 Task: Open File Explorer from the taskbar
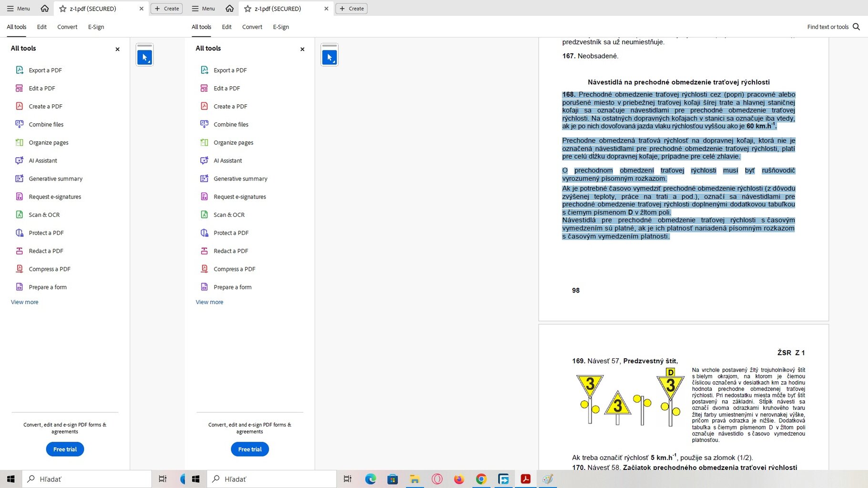414,479
